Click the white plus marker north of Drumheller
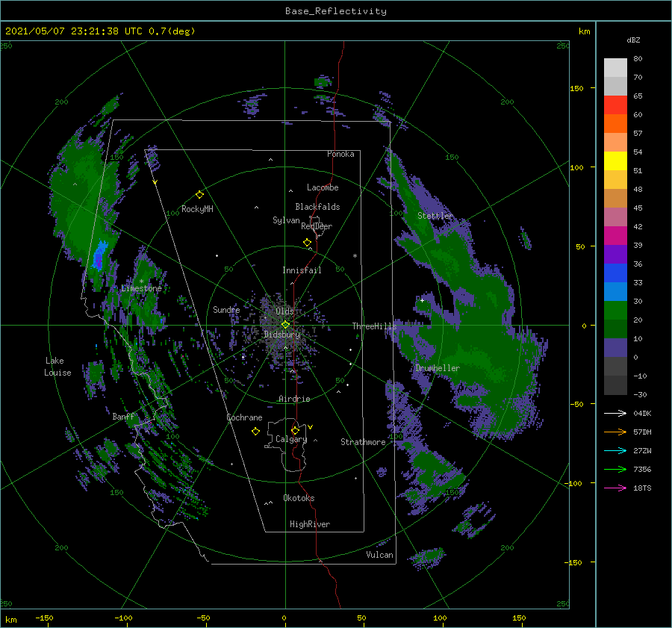This screenshot has width=672, height=628. (x=422, y=300)
